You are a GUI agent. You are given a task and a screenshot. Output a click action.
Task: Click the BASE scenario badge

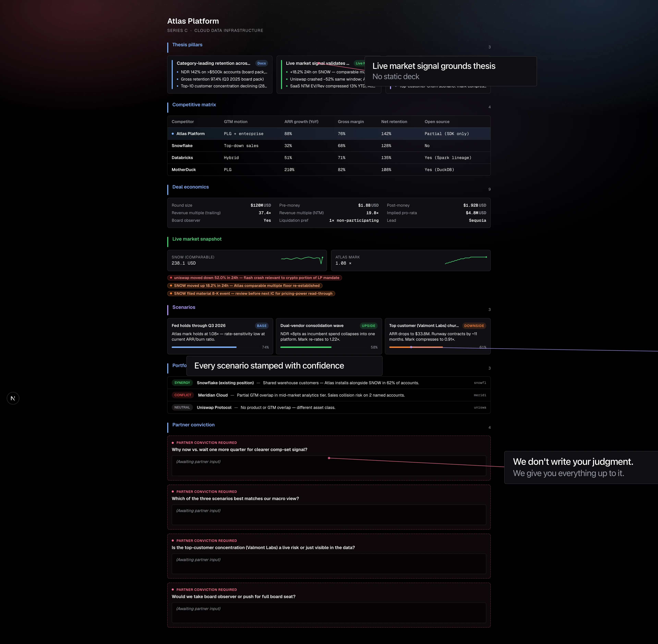(x=262, y=326)
